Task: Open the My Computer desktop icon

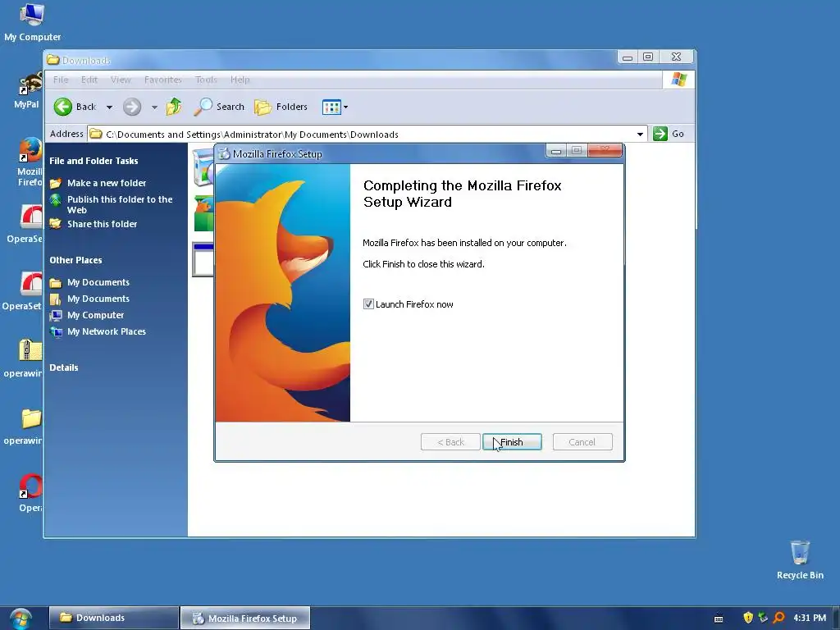Action: [32, 22]
